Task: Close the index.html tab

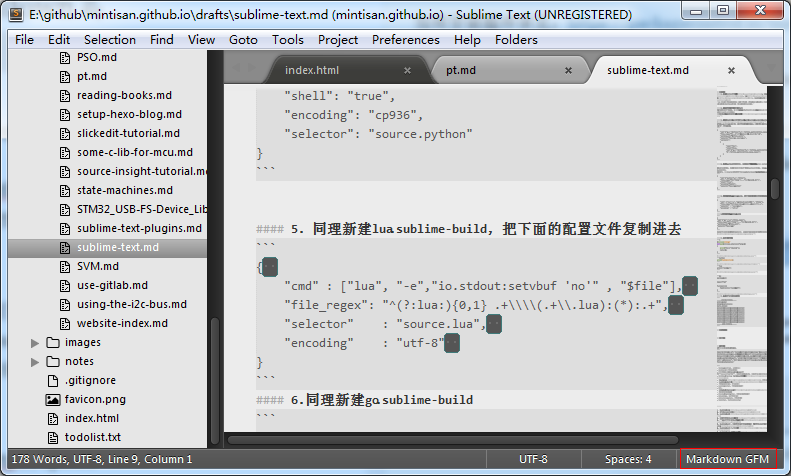Action: tap(407, 71)
